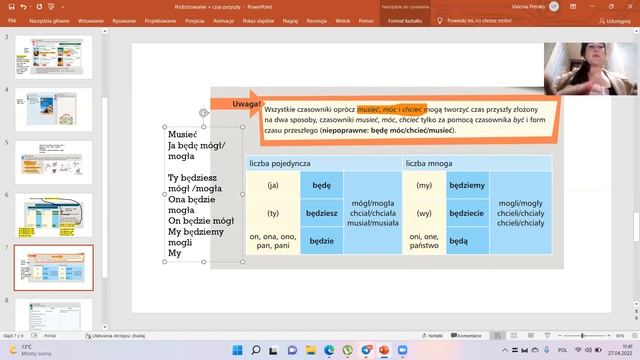Toggle the Notatki notes pane button
This screenshot has width=640, height=360.
click(432, 336)
